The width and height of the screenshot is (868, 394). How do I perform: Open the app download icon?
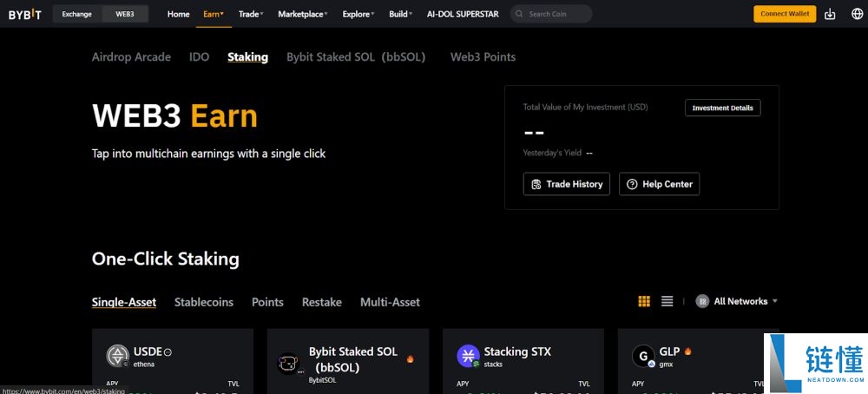coord(830,15)
